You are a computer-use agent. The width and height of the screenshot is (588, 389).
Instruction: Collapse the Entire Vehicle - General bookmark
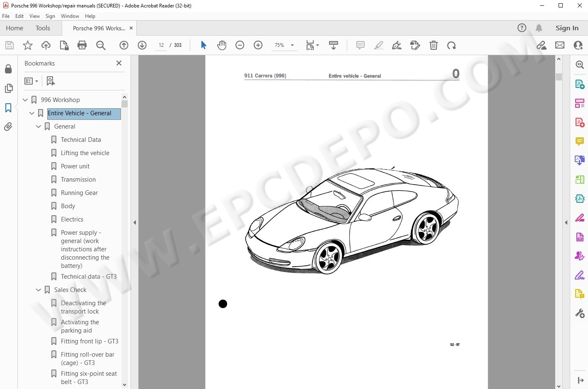32,113
